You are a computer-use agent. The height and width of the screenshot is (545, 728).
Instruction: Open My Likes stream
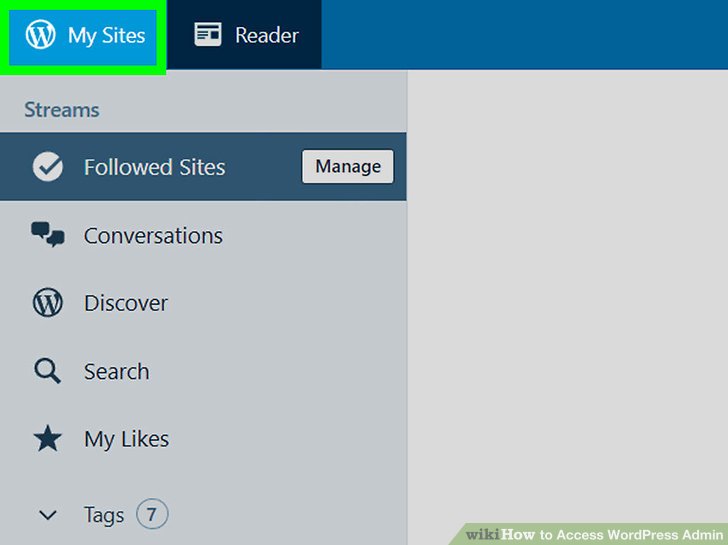pos(203,439)
